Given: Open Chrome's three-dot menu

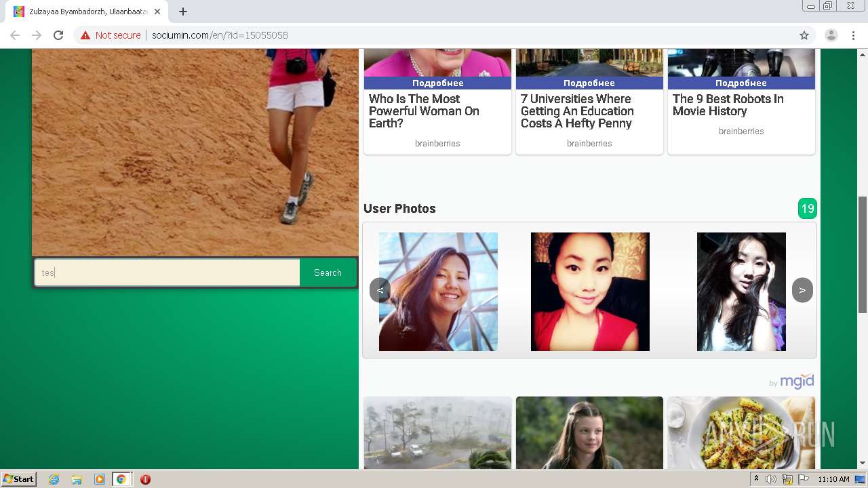Looking at the screenshot, I should [853, 35].
